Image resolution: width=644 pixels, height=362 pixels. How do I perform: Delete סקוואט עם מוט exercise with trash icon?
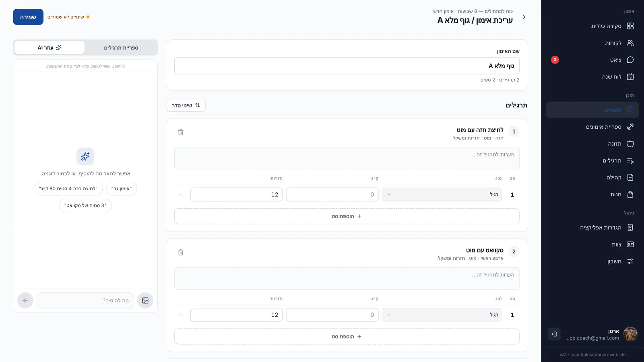click(181, 252)
